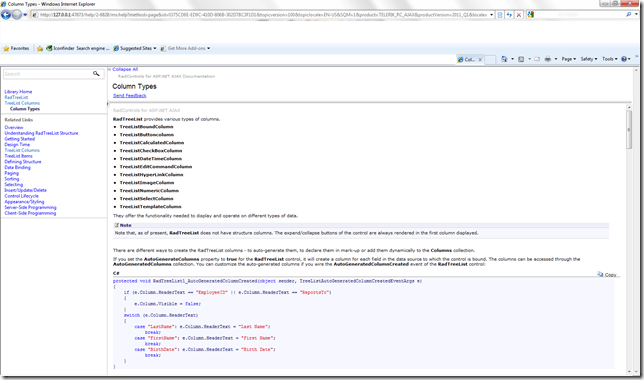
Task: Open the Tools menu
Action: (x=610, y=59)
